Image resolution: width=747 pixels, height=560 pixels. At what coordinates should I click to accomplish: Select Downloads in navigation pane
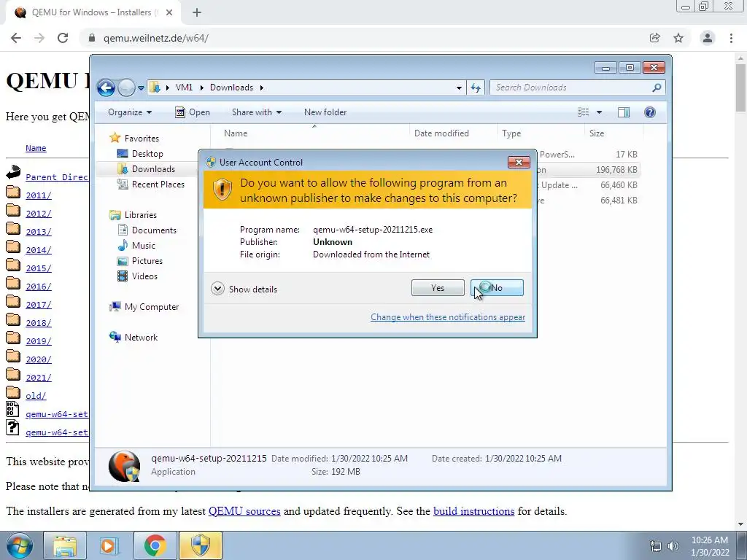[x=153, y=169]
